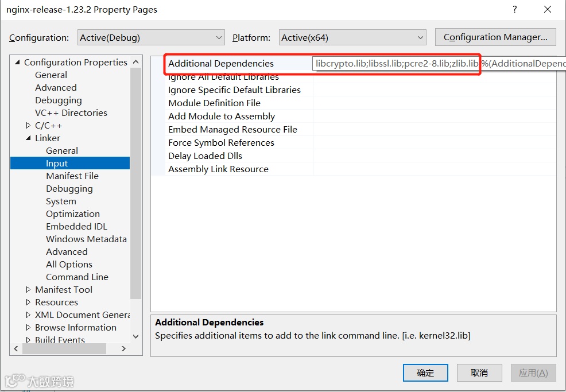Expand the Build Events node
The height and width of the screenshot is (392, 566).
(28, 339)
